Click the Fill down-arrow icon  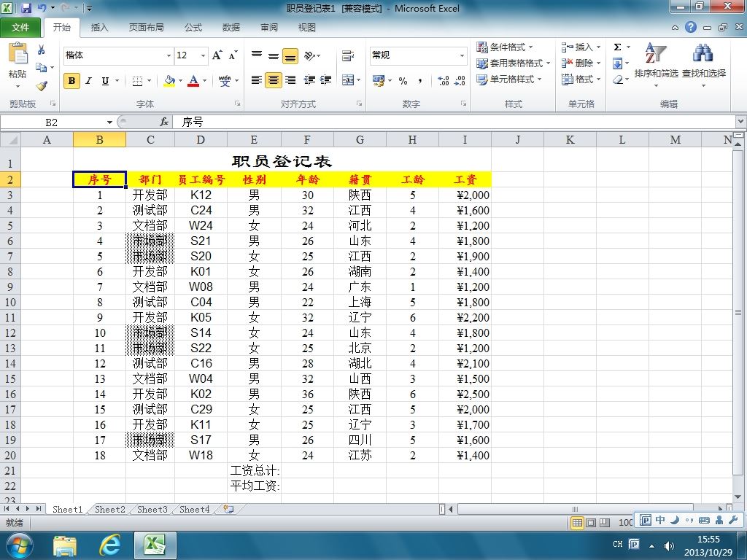pos(617,63)
